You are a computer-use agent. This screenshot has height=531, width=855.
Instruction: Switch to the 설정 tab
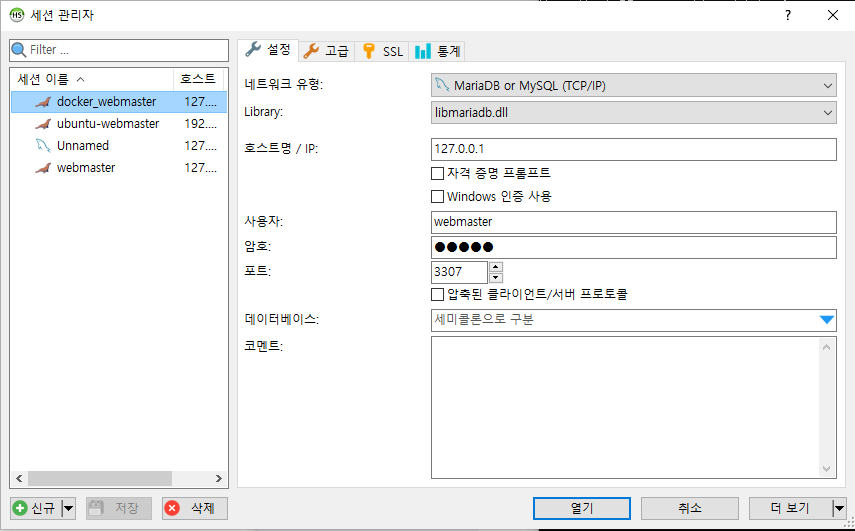point(268,50)
